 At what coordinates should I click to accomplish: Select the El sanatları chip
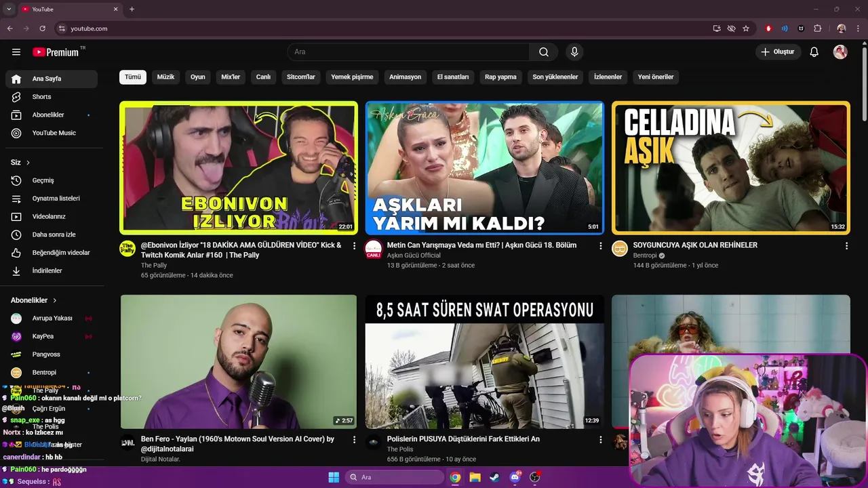click(453, 77)
